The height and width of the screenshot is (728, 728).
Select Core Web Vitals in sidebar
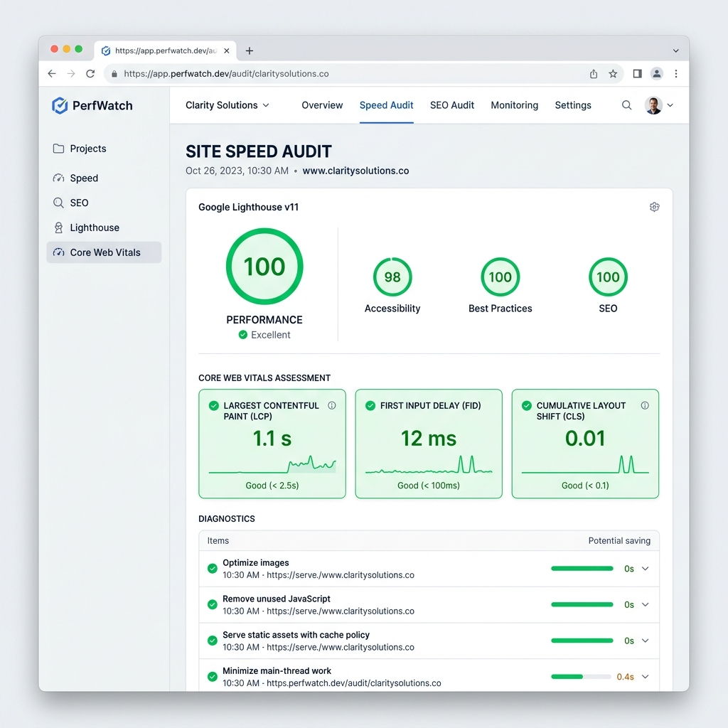click(104, 252)
